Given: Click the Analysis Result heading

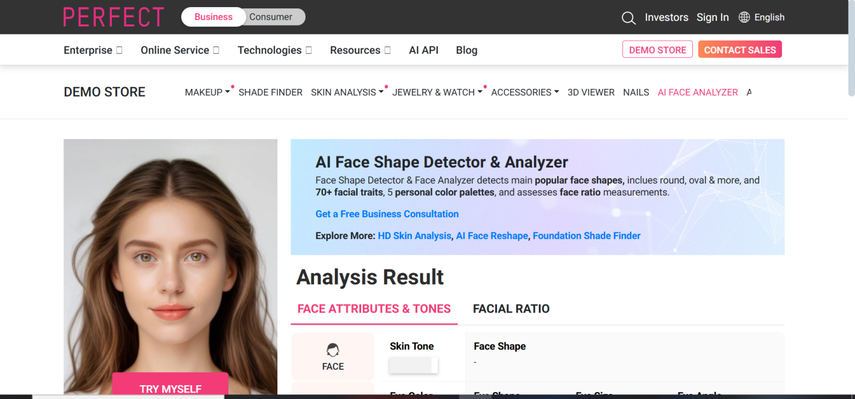Looking at the screenshot, I should click(370, 277).
